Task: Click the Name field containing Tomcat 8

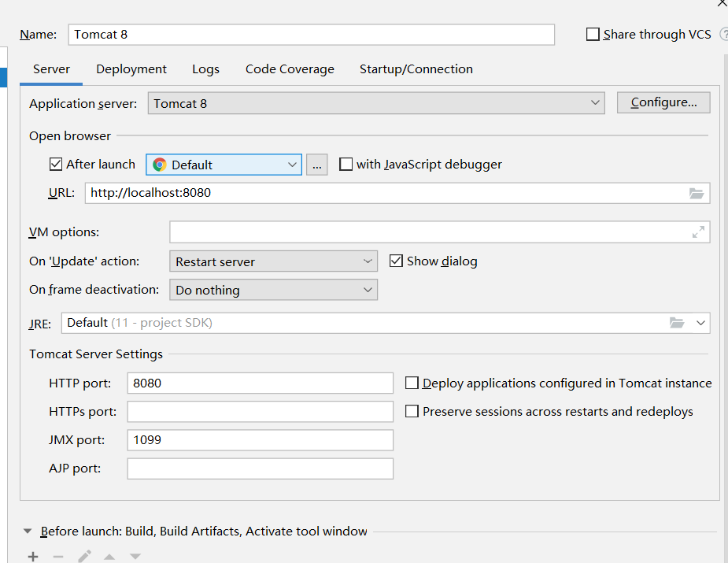Action: click(x=312, y=35)
